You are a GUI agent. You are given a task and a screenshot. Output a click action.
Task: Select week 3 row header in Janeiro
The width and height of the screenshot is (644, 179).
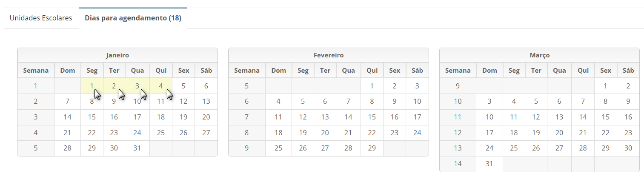coord(36,117)
